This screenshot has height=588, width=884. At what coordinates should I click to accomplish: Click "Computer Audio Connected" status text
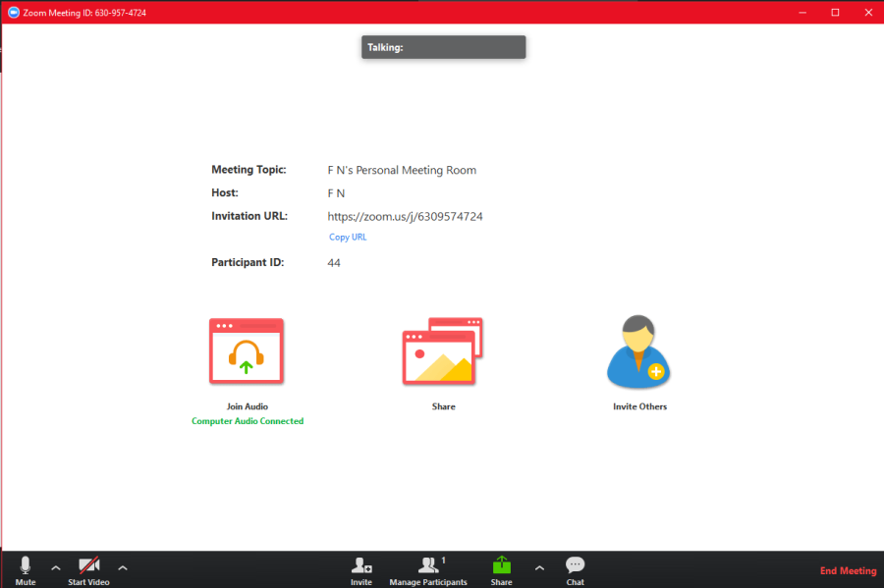tap(248, 421)
